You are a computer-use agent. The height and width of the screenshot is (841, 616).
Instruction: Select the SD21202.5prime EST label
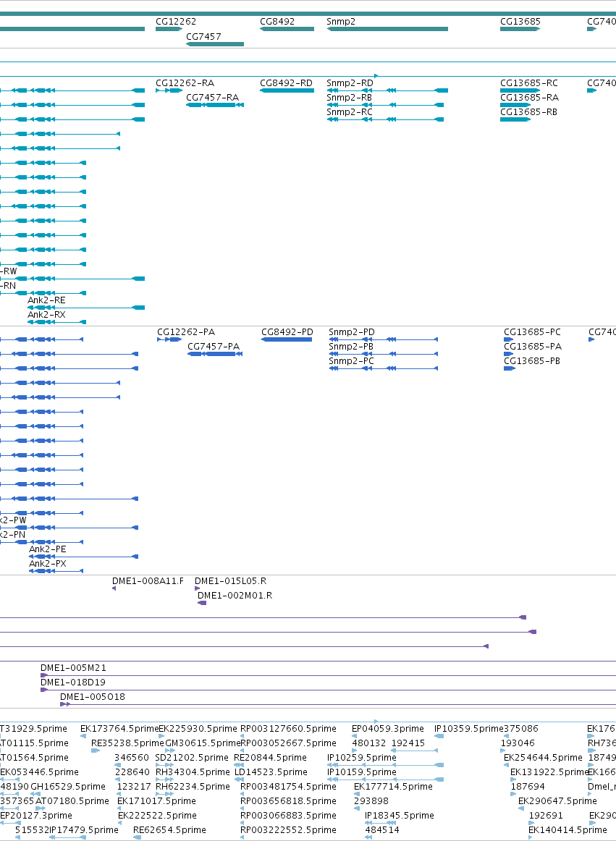(x=192, y=758)
